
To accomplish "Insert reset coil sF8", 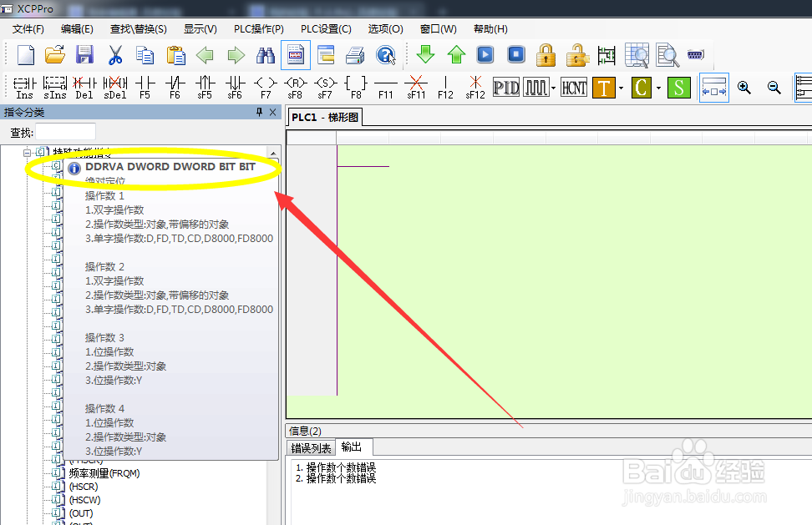I will click(295, 88).
